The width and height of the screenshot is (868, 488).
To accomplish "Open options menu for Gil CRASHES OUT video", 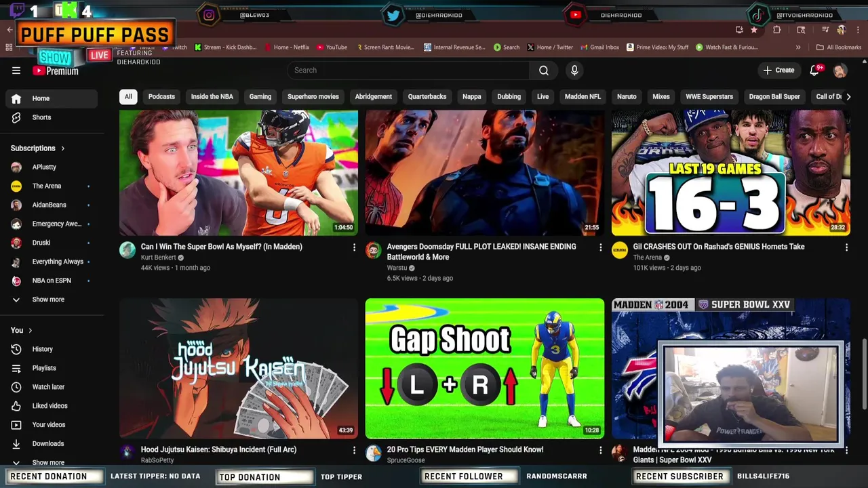I will 846,247.
